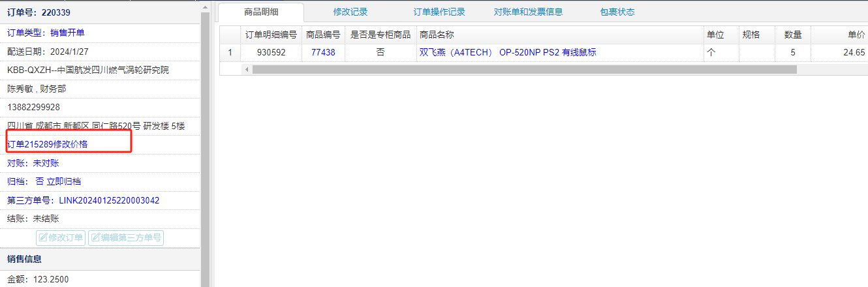
Task: Click the row number 1 cell
Action: click(230, 52)
